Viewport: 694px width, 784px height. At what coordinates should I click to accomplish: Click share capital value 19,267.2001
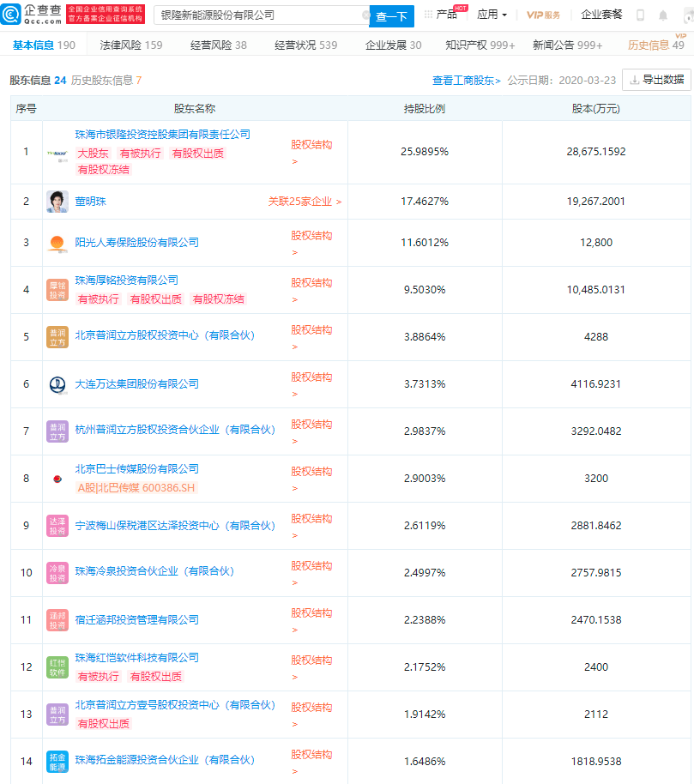click(595, 202)
